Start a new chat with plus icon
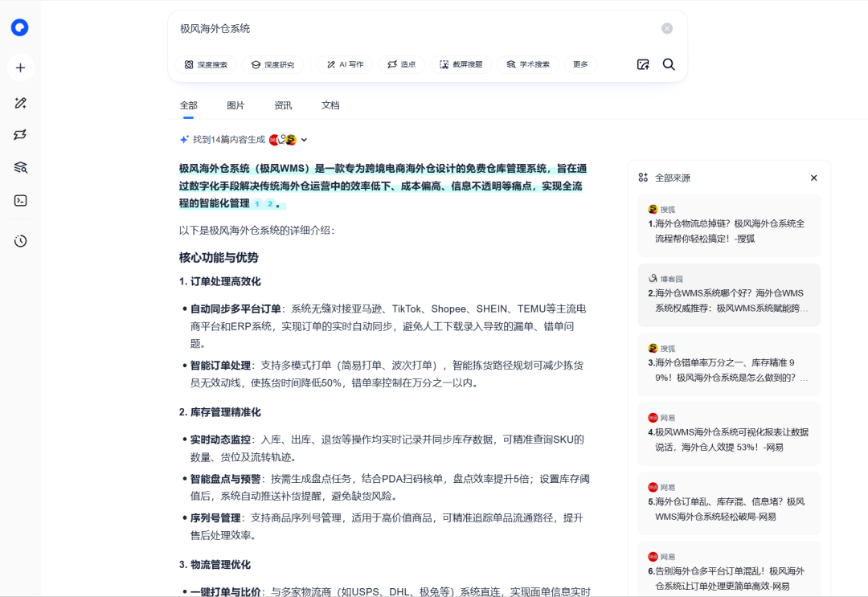This screenshot has width=868, height=597. coord(20,67)
